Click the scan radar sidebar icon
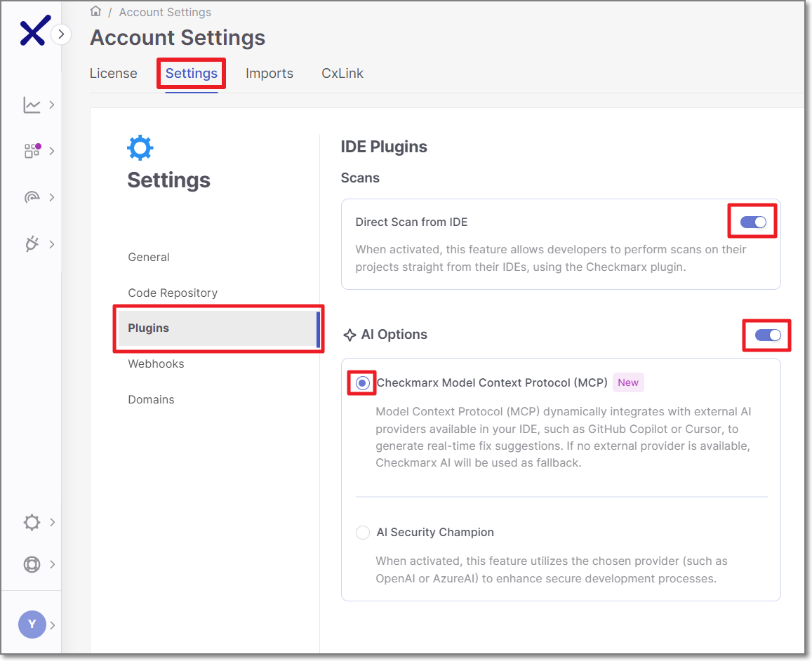Screen dimensions: 812x661 32,198
